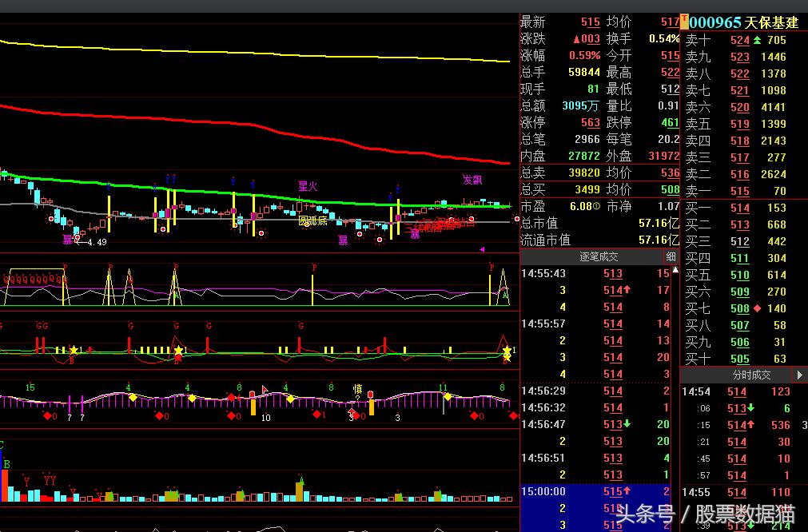Click the 14:56:47 tick trade row

click(x=595, y=424)
